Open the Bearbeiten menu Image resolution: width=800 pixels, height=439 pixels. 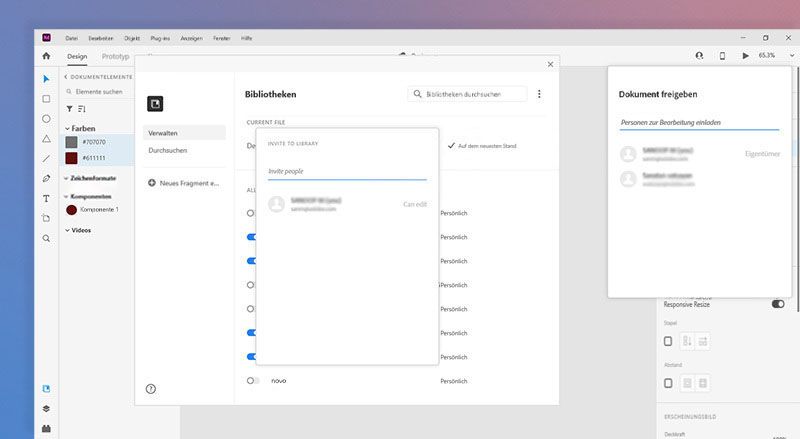[101, 38]
